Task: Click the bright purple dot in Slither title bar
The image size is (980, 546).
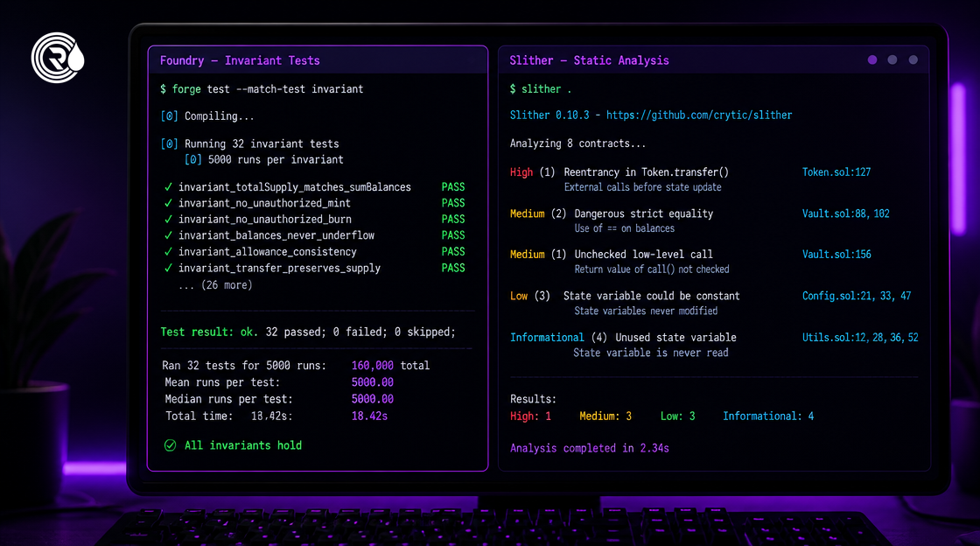Action: click(872, 60)
